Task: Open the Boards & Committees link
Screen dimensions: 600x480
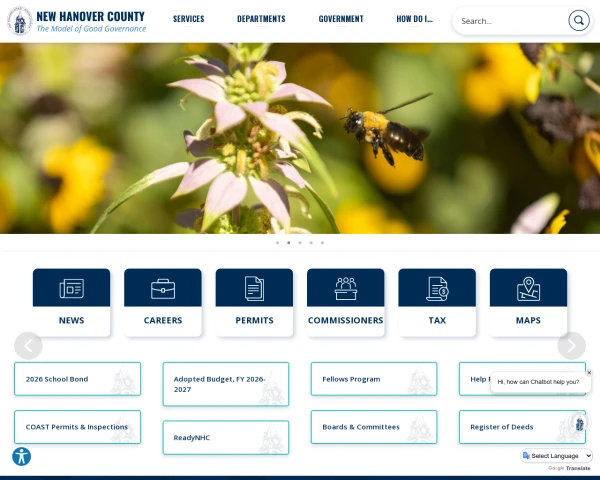Action: 374,427
